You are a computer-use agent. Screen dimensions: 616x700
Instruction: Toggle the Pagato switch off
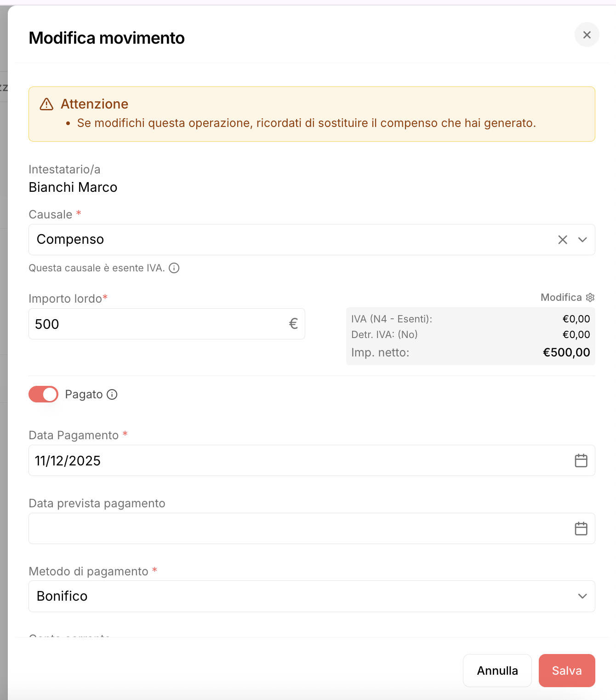(x=43, y=394)
